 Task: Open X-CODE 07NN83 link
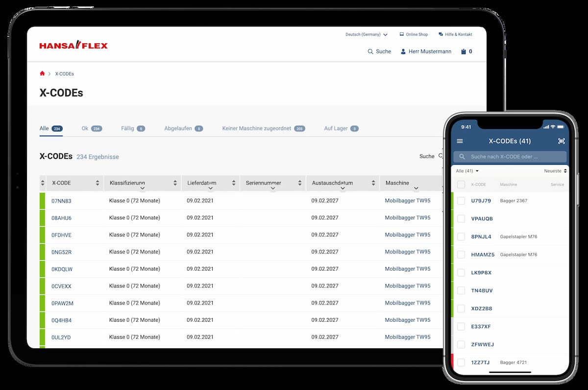pyautogui.click(x=61, y=201)
